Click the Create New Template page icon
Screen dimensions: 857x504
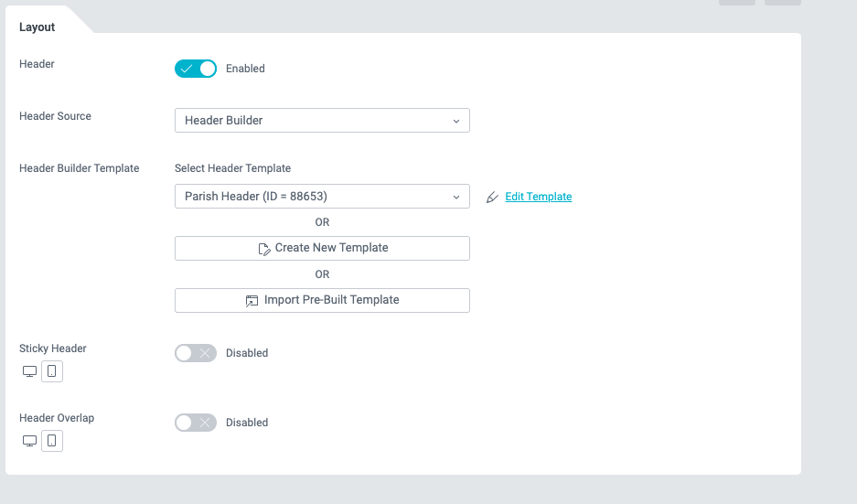[264, 248]
